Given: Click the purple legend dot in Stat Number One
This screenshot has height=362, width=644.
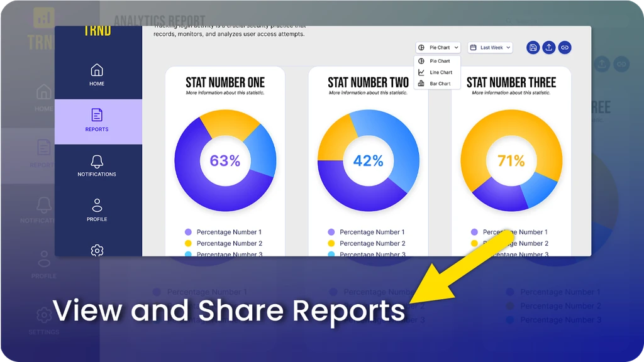Looking at the screenshot, I should click(x=188, y=232).
